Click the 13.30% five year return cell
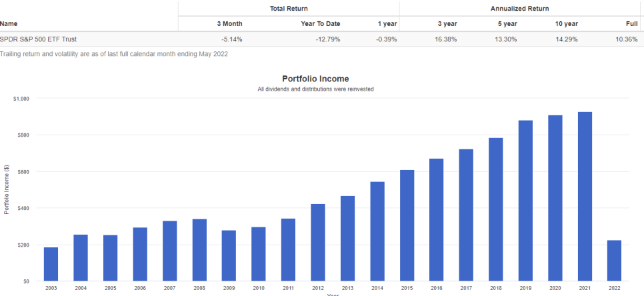This screenshot has height=296, width=644. click(506, 39)
